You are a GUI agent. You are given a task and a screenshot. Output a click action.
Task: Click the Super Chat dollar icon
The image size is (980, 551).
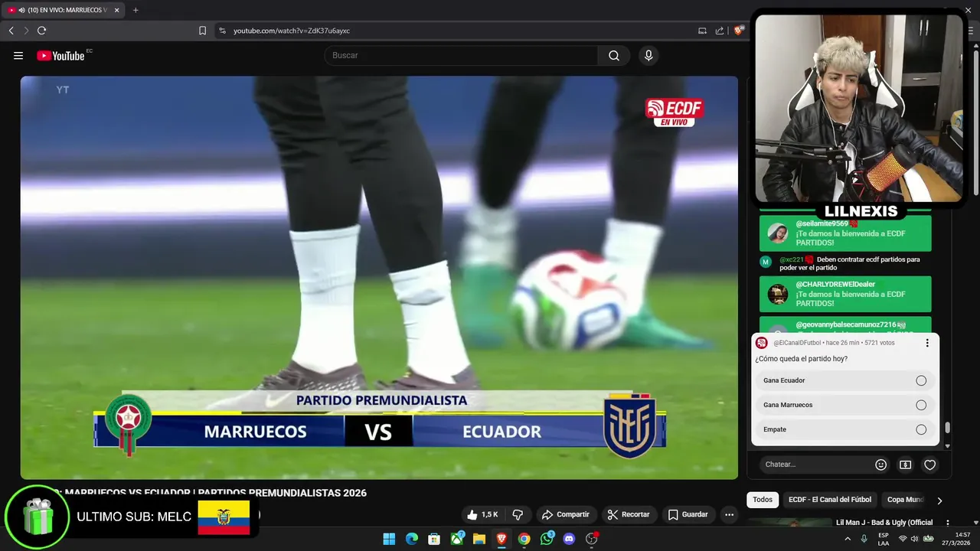tap(905, 465)
